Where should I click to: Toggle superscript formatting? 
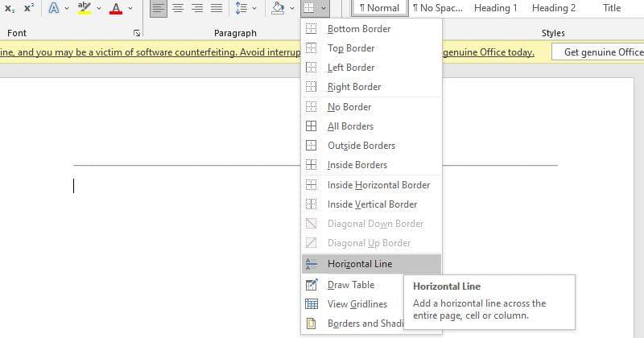coord(29,8)
